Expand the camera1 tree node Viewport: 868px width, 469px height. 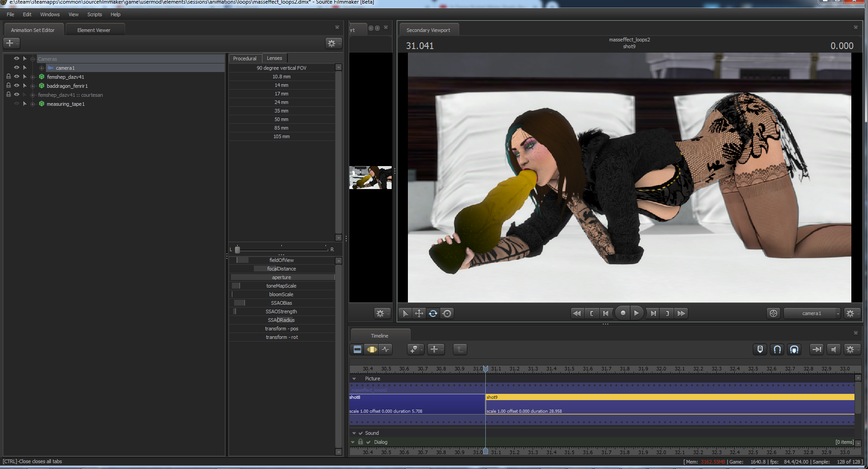pos(41,68)
